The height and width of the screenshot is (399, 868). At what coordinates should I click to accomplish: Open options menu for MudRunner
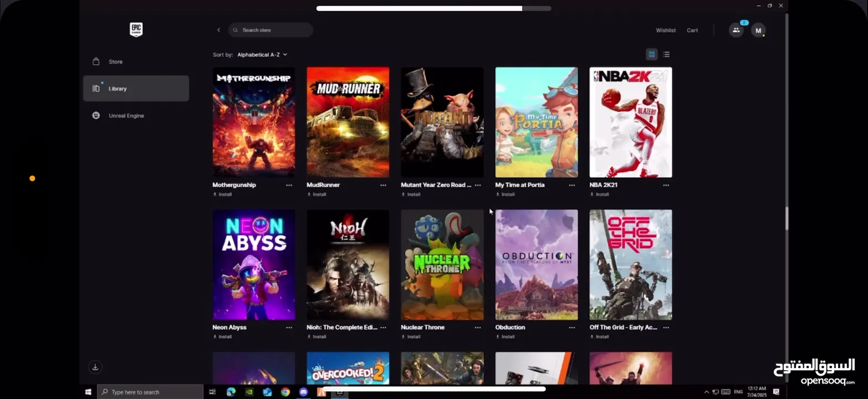[383, 185]
